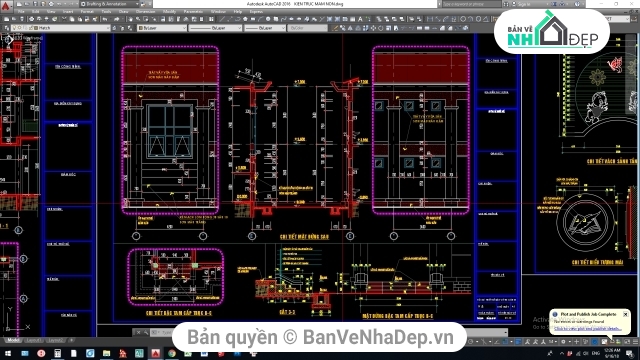
Task: Close the Plot and Publish notification
Action: (x=625, y=314)
